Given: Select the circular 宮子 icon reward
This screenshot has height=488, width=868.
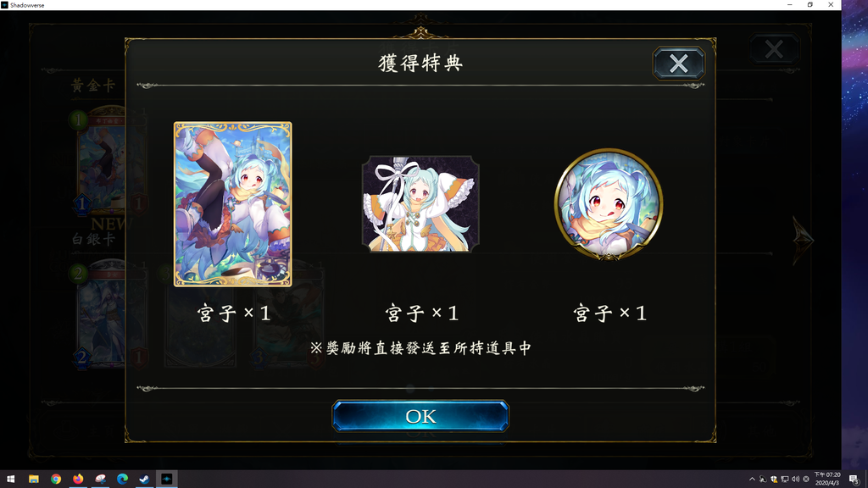Looking at the screenshot, I should click(609, 203).
